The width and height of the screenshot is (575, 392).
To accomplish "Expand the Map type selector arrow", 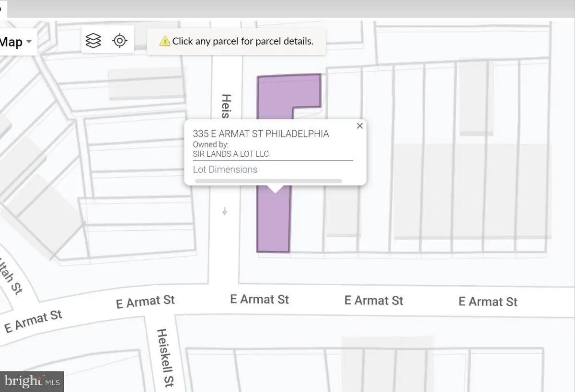I will [x=28, y=42].
